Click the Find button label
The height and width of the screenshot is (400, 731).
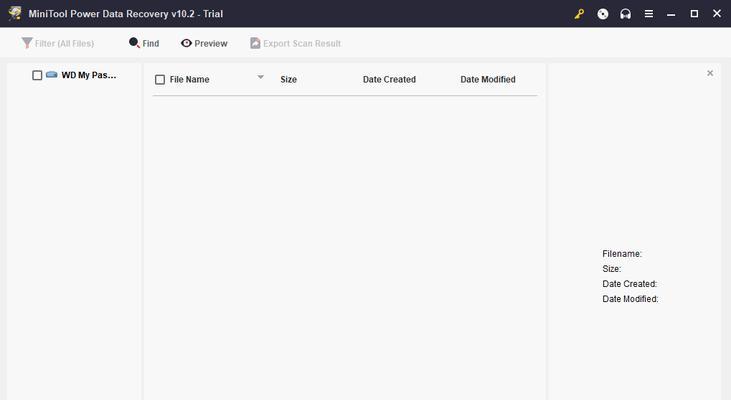coord(151,43)
